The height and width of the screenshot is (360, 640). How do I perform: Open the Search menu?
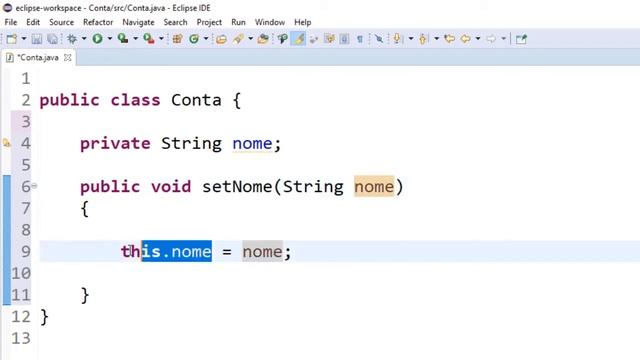pyautogui.click(x=175, y=22)
